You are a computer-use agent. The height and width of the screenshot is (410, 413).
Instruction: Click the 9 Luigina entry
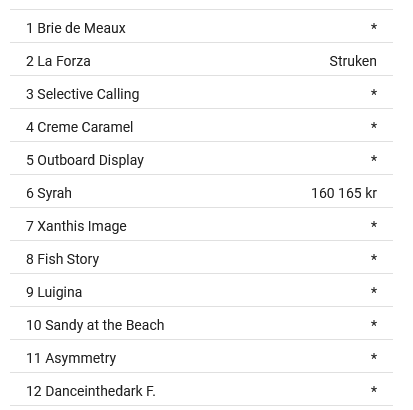[x=201, y=290]
